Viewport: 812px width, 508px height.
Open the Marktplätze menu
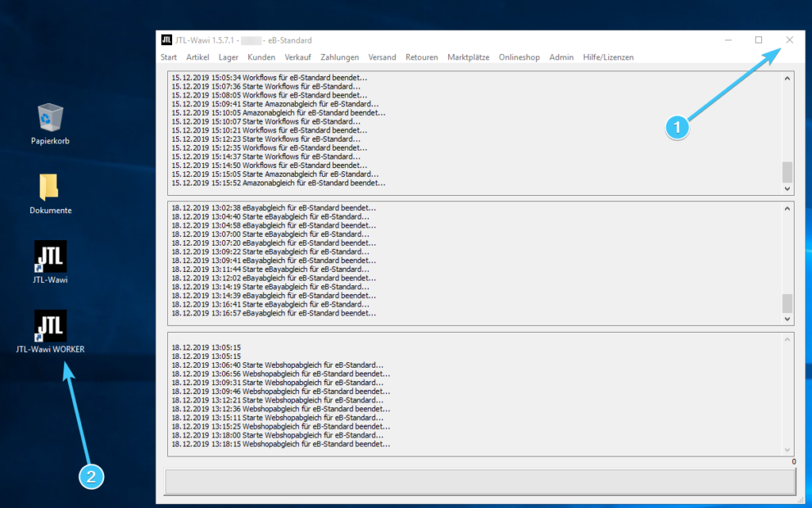tap(468, 57)
